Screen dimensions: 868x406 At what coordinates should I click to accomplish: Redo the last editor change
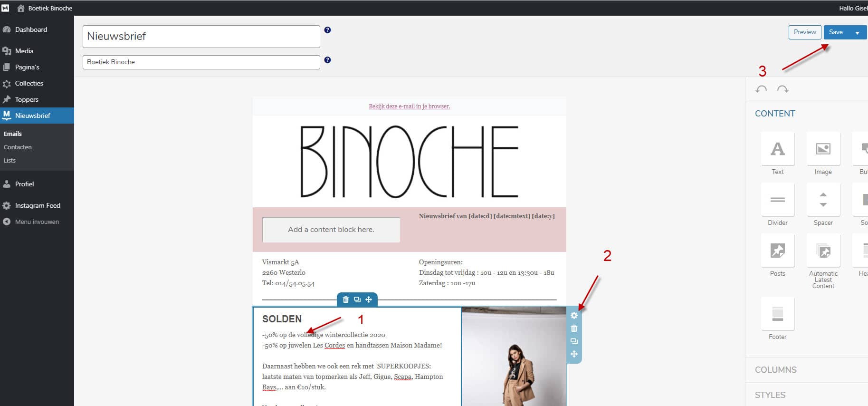point(782,89)
